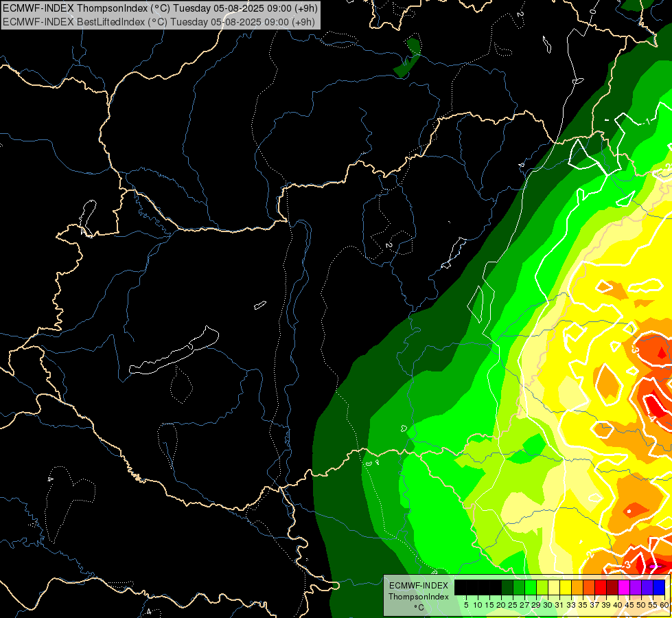
Task: Pick the dark red 39–40 legend swatch
Action: pyautogui.click(x=612, y=588)
